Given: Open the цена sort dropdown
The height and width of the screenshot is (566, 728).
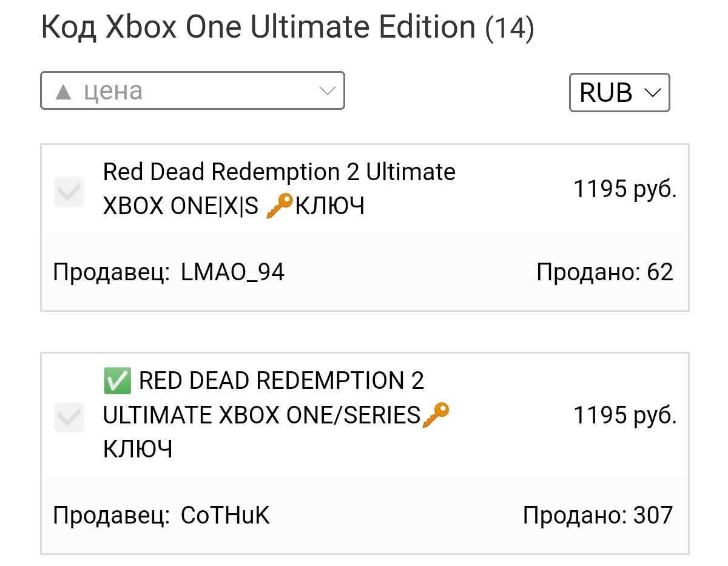Looking at the screenshot, I should point(192,91).
